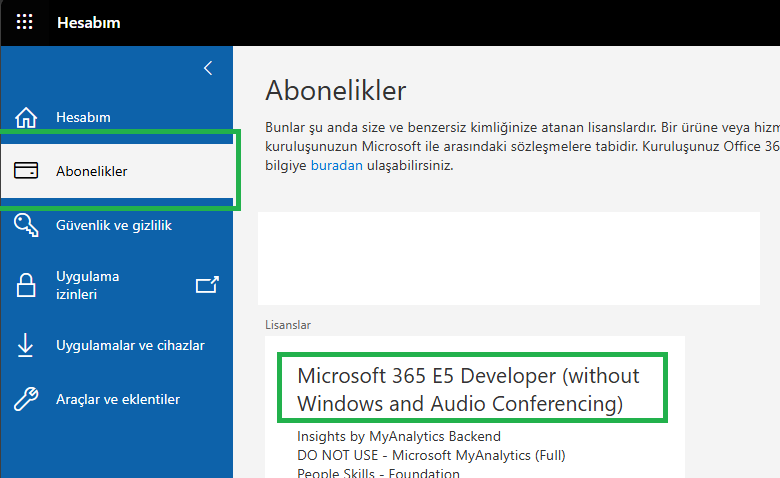Click the Abonelikler page heading

pyautogui.click(x=336, y=91)
